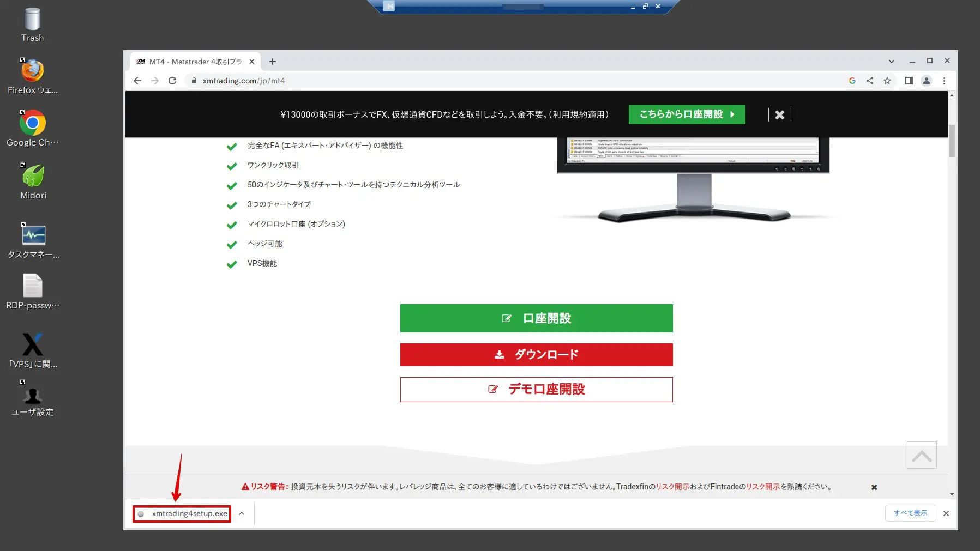Go back using the browser back arrow
This screenshot has width=980, height=551.
[137, 81]
